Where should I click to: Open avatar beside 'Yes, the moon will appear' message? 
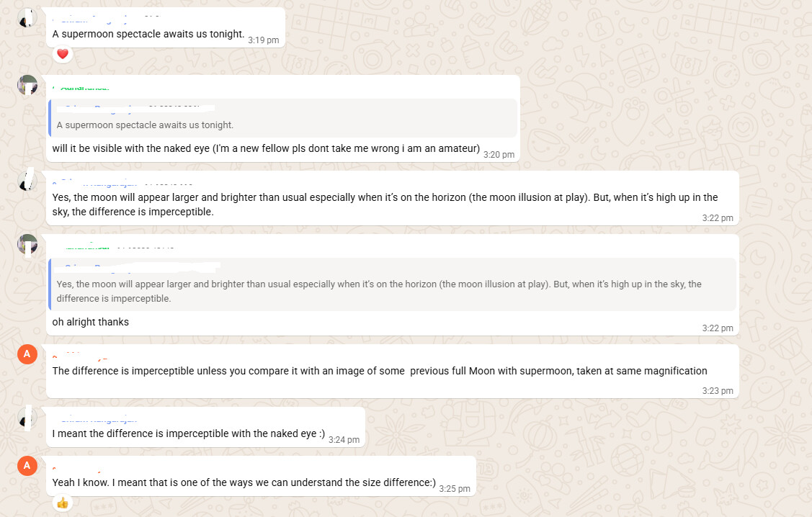(27, 181)
